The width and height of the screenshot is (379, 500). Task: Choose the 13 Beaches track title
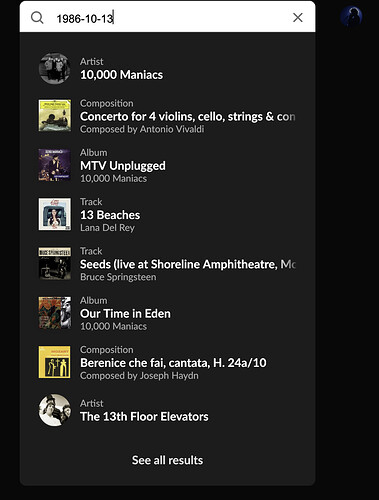pyautogui.click(x=110, y=215)
